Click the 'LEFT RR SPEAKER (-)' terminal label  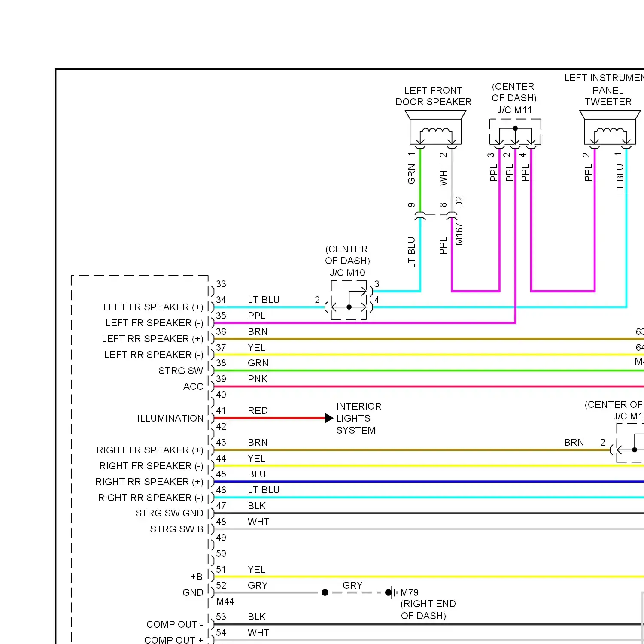click(154, 355)
